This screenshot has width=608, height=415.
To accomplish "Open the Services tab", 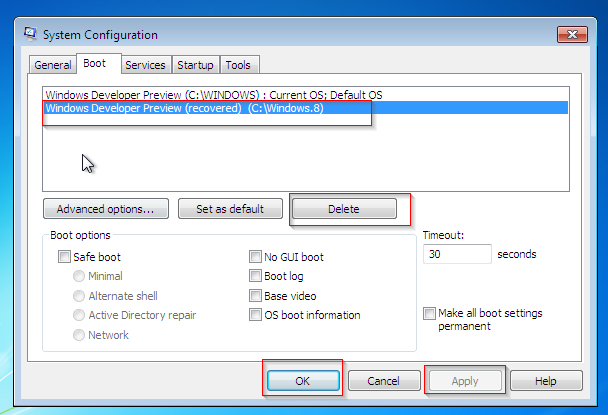I will (145, 65).
